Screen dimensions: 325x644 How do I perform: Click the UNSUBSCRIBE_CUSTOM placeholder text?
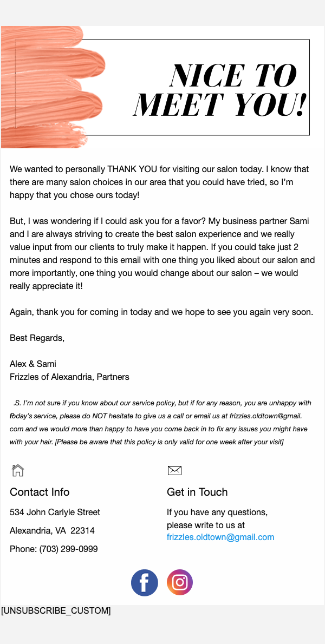click(56, 610)
